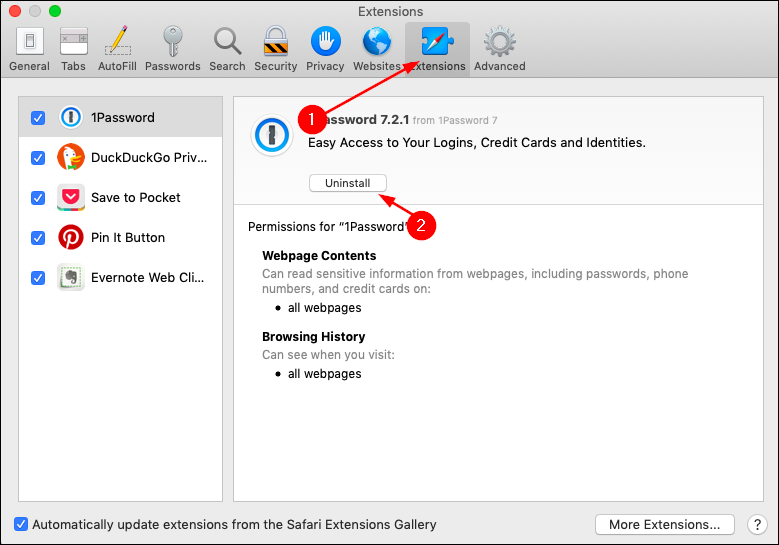Switch to the AutoFill tab label

[117, 66]
